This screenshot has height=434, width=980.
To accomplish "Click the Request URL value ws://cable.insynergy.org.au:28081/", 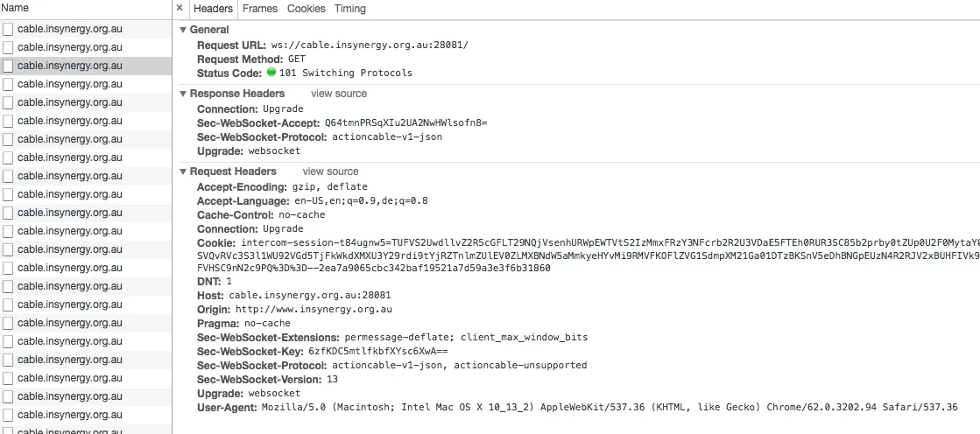I will click(368, 45).
